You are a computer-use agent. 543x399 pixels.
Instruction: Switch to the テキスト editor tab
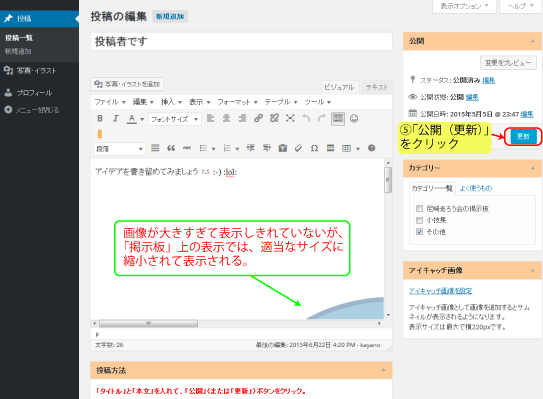pyautogui.click(x=376, y=87)
